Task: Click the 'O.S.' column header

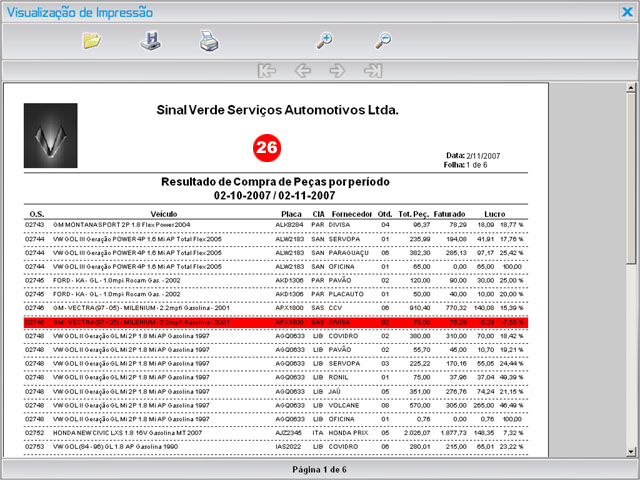Action: pos(37,214)
